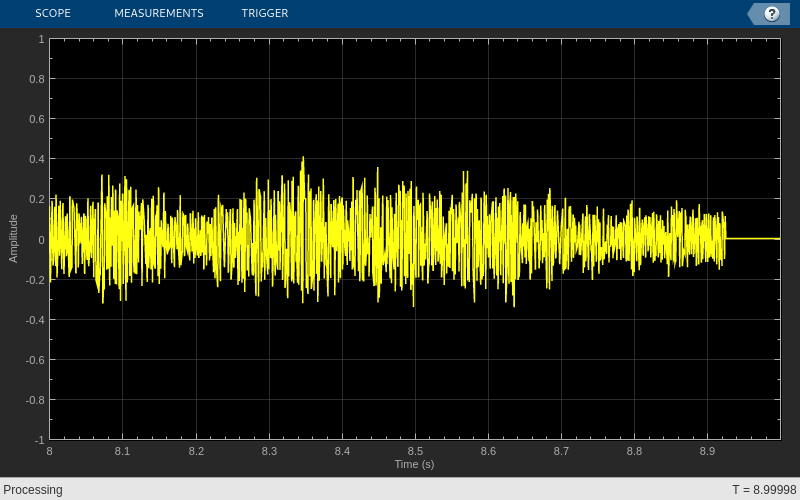Switch to the MEASUREMENTS tab
Screen dimensions: 800x500
[159, 13]
